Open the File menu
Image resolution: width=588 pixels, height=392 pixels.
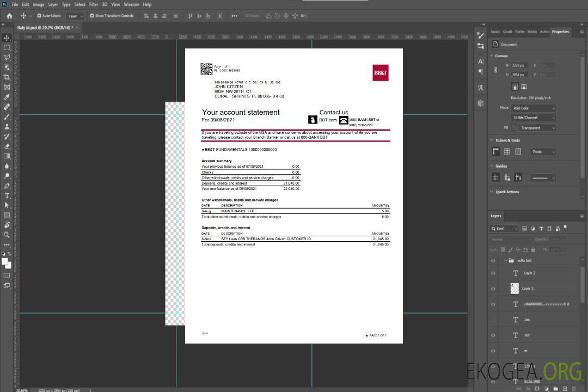15,4
